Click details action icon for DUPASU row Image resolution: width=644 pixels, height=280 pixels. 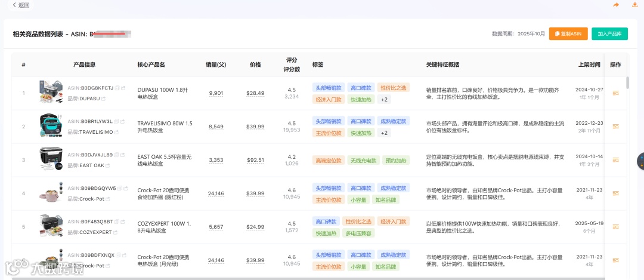tap(615, 93)
